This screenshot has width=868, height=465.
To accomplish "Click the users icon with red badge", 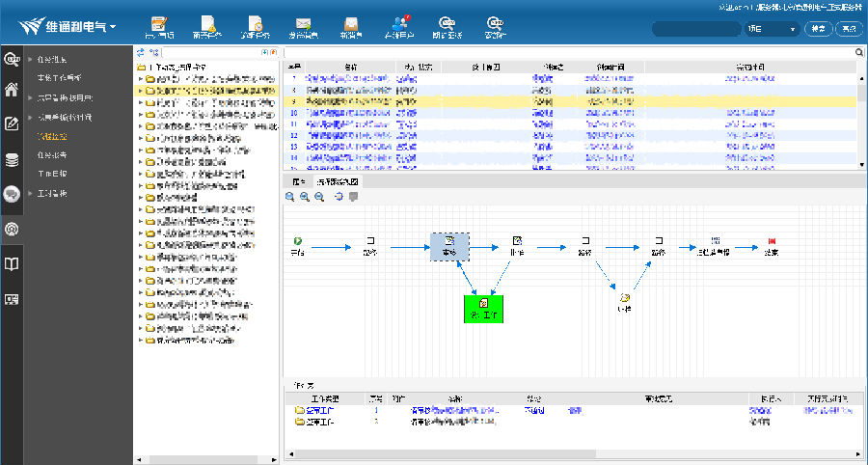I will (x=400, y=24).
